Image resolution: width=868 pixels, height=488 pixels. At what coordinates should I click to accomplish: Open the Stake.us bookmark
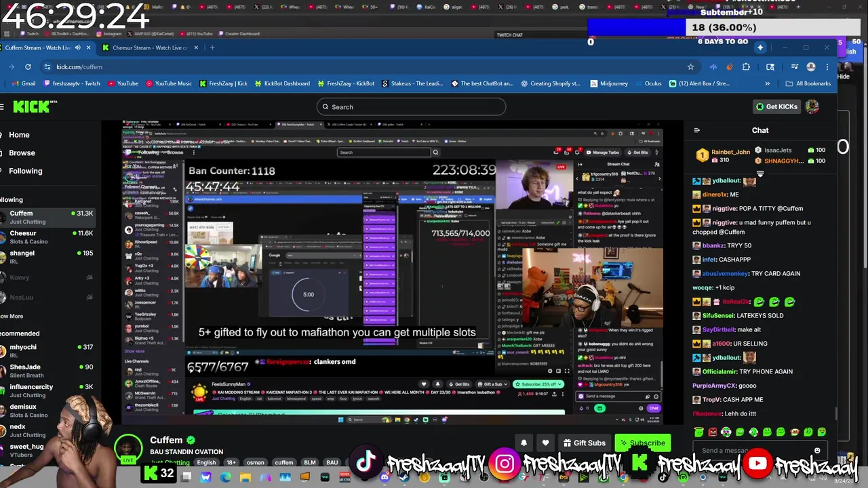pos(412,83)
